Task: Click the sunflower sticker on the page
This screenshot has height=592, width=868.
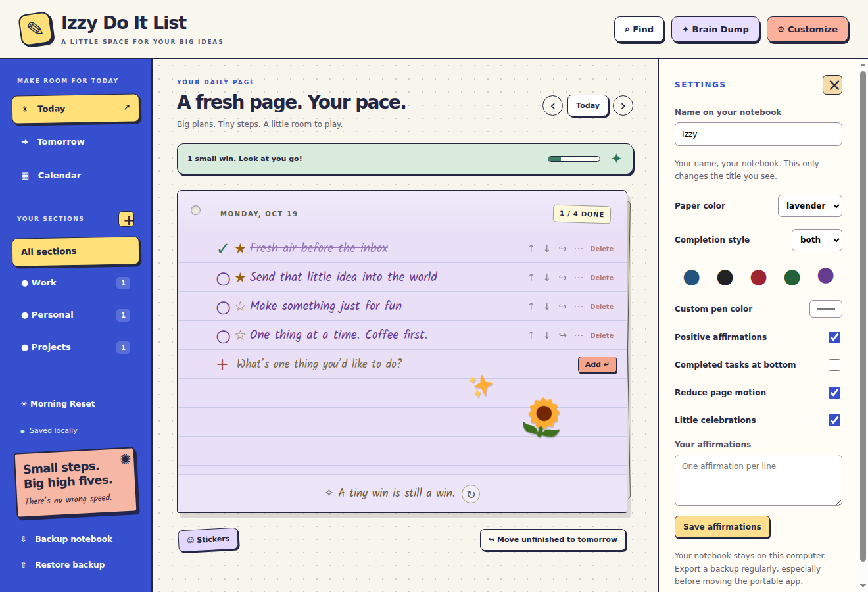Action: (542, 418)
